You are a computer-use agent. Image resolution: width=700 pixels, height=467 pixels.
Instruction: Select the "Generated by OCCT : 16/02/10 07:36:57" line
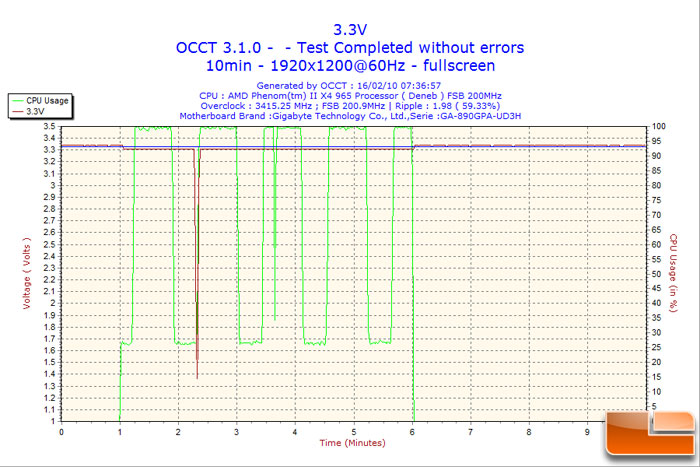tap(349, 85)
